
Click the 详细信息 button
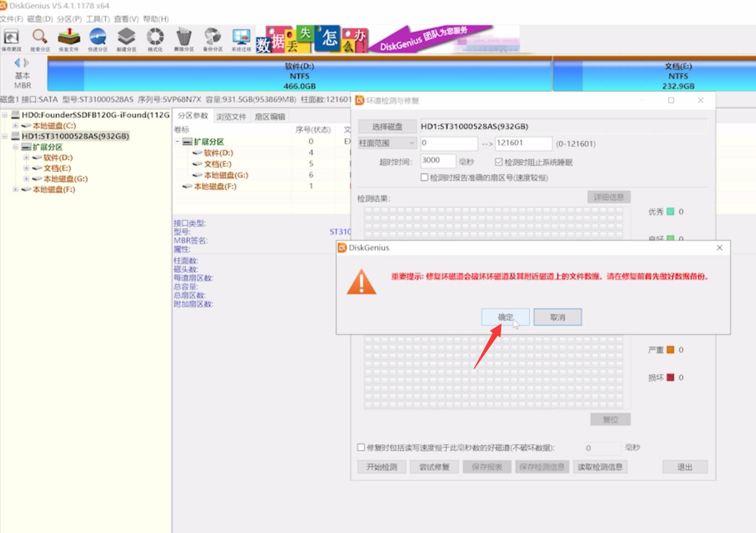(609, 197)
